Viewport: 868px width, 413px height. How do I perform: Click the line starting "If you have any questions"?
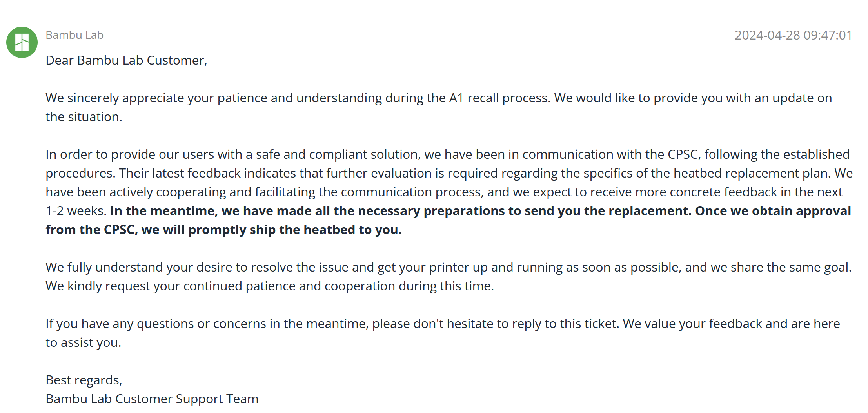[443, 324]
